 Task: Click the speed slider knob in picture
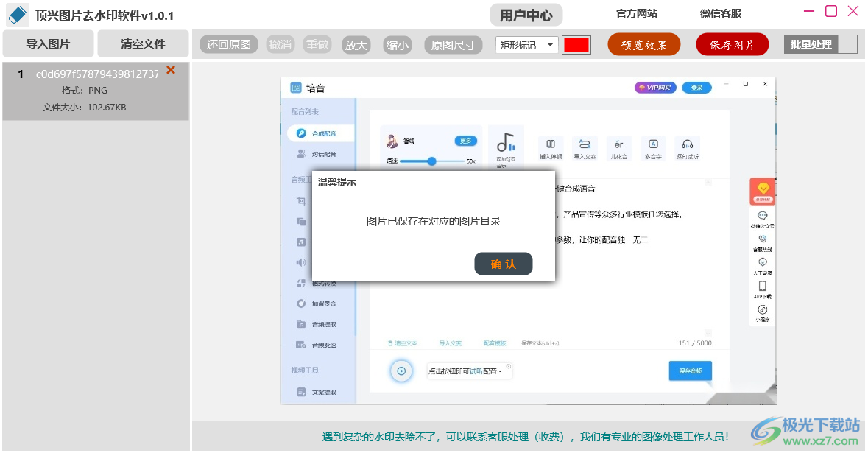tap(431, 161)
